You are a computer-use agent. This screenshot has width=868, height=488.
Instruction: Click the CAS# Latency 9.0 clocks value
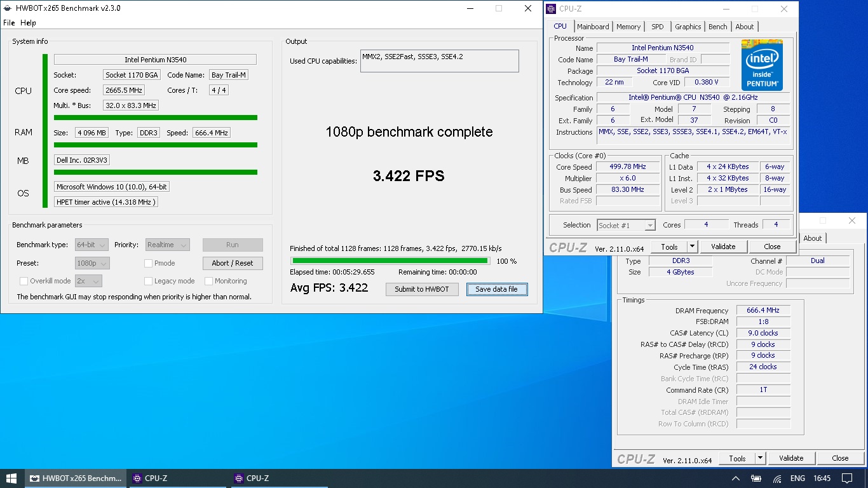click(763, 333)
